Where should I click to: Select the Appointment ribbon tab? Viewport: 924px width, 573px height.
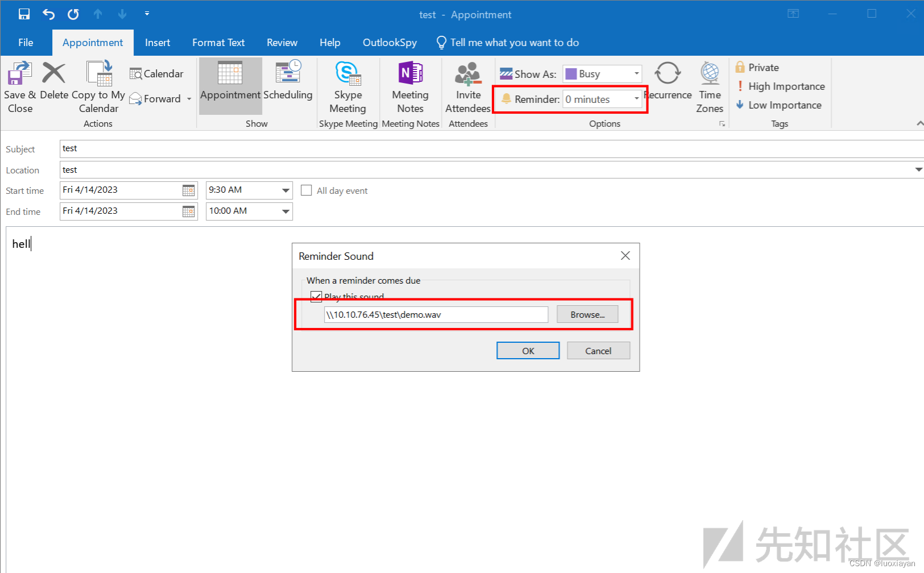click(93, 43)
